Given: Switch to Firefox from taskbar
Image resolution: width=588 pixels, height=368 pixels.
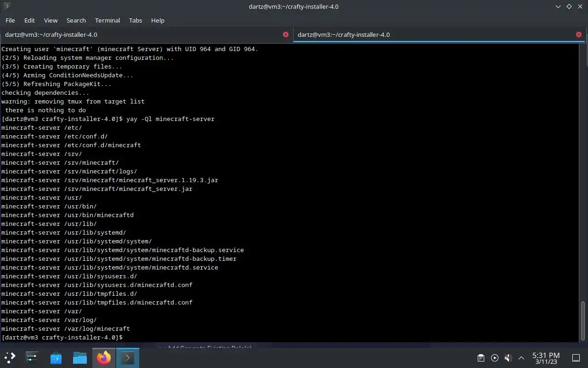Looking at the screenshot, I should click(104, 357).
